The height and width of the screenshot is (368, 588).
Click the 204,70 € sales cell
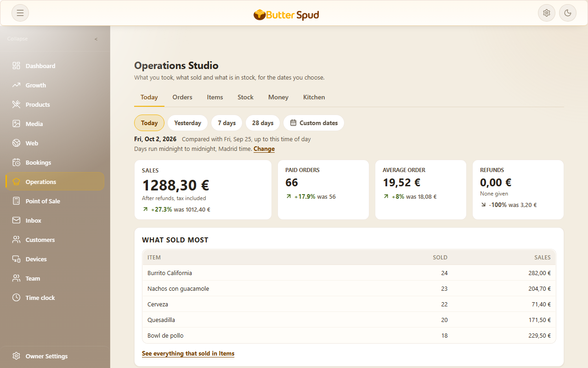pyautogui.click(x=539, y=288)
